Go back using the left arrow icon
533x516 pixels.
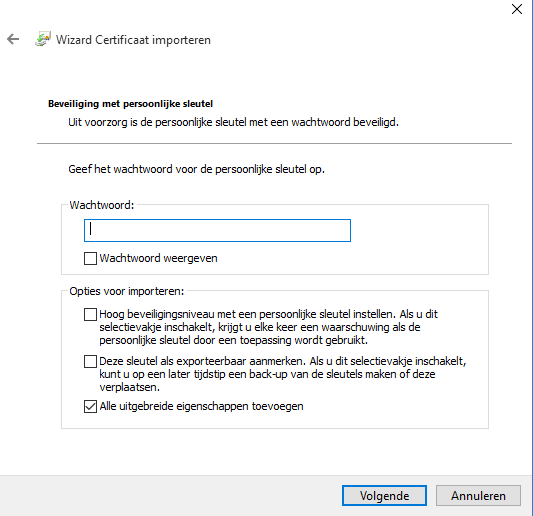coord(13,39)
